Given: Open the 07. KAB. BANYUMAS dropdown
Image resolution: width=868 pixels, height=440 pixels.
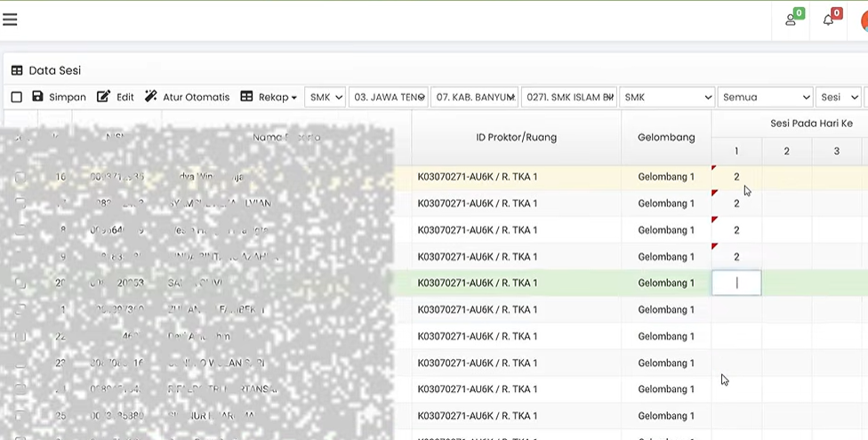Looking at the screenshot, I should point(474,97).
